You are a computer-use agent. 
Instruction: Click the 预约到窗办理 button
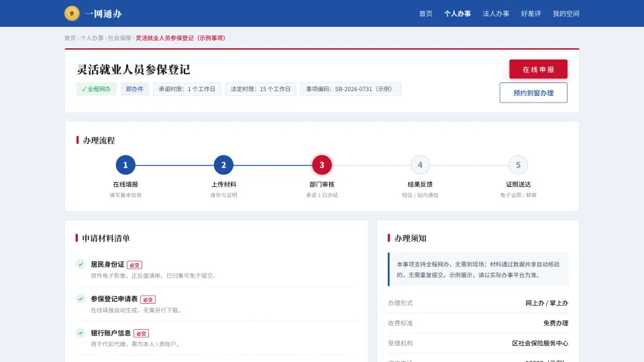tap(533, 93)
